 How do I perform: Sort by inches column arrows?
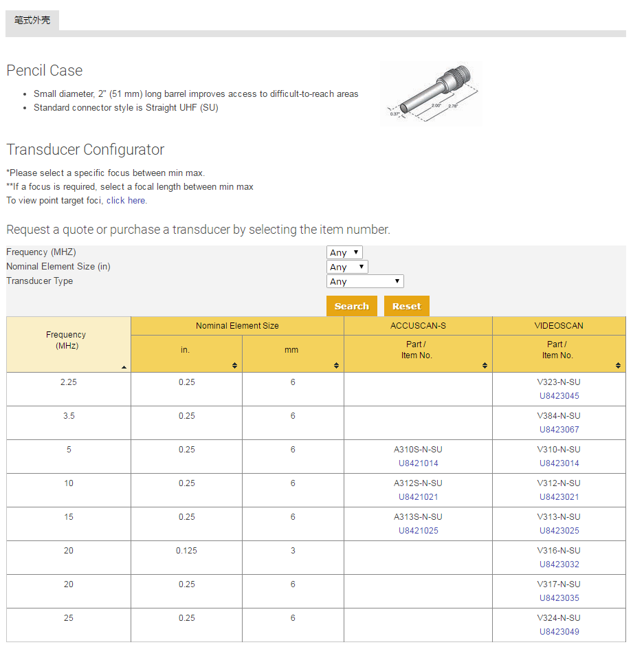[x=235, y=366]
